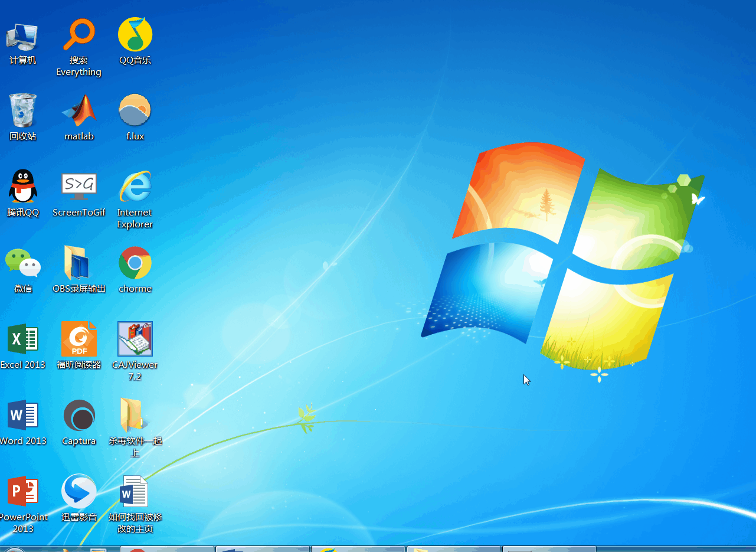Launch the Captura screen recorder

click(x=79, y=414)
